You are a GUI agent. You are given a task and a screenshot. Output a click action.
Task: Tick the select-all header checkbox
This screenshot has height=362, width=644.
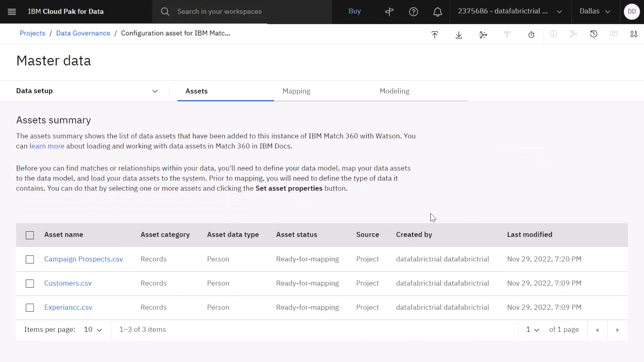pos(30,235)
